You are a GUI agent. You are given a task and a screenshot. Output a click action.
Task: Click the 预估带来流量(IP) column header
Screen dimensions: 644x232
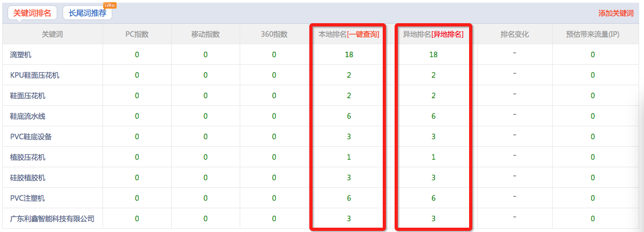[x=592, y=35]
